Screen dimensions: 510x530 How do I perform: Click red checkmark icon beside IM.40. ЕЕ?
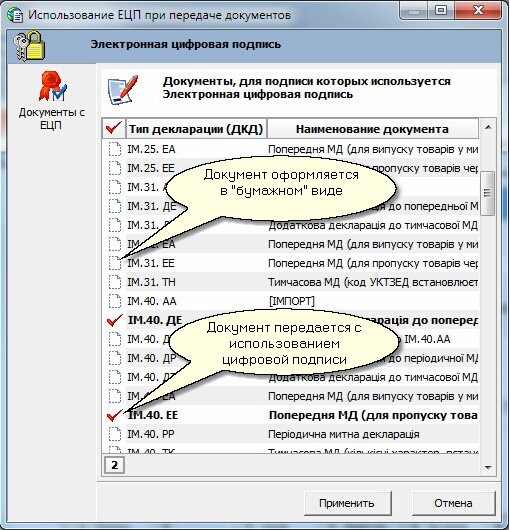(x=115, y=415)
